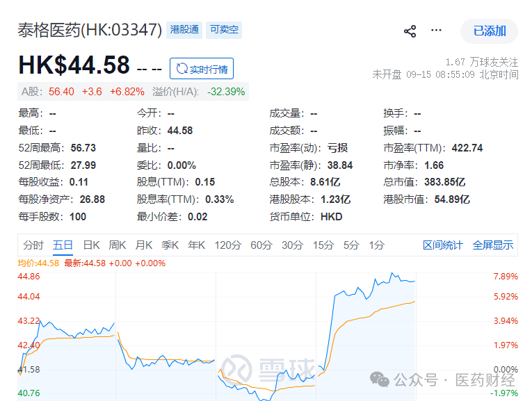The image size is (532, 401).
Task: Switch to the 5分 chart tab
Action: coord(351,245)
